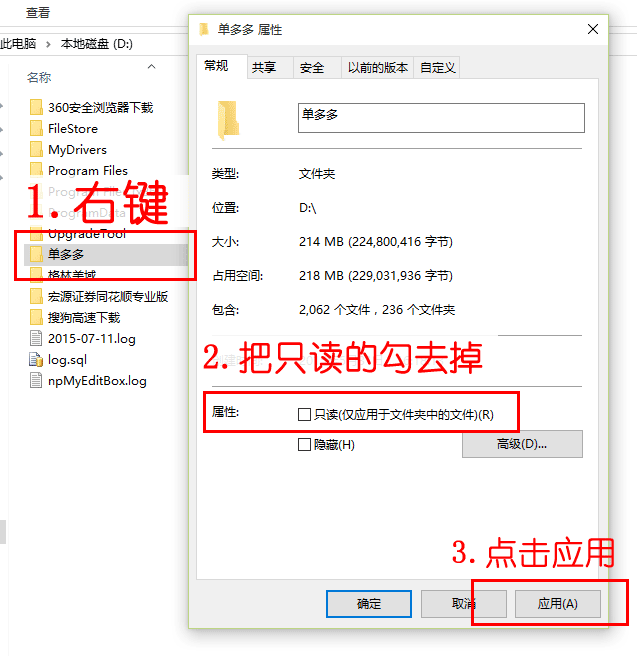Switch to the 以前的版本 tab
637x656 pixels.
pos(378,67)
